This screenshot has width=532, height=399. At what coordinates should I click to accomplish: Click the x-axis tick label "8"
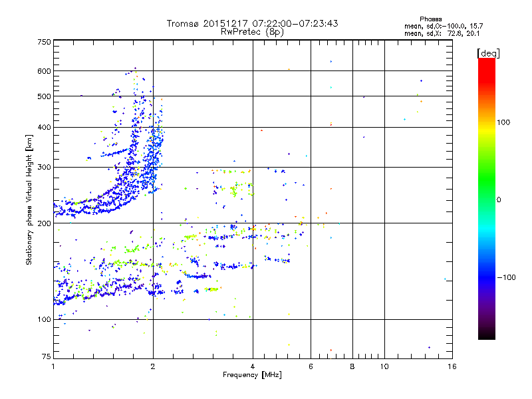pyautogui.click(x=352, y=366)
